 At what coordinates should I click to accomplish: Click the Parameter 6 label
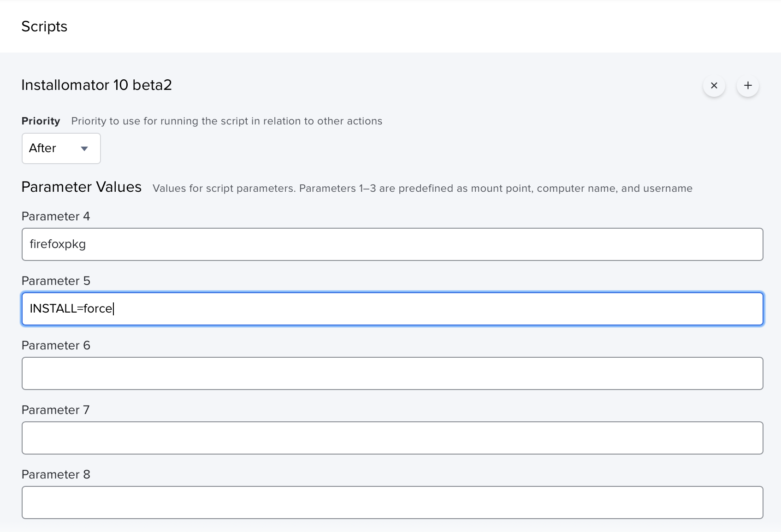pyautogui.click(x=55, y=346)
